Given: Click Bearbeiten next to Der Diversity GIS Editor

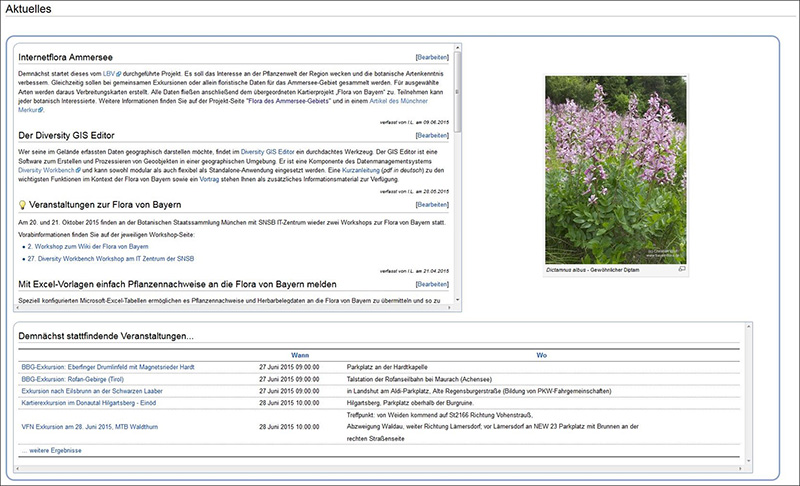Looking at the screenshot, I should [432, 135].
